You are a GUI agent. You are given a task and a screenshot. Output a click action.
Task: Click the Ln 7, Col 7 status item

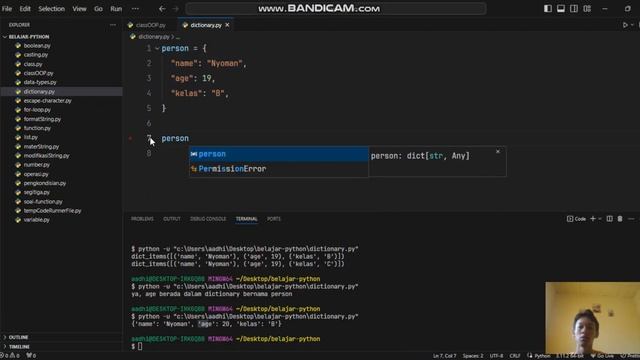pos(444,356)
